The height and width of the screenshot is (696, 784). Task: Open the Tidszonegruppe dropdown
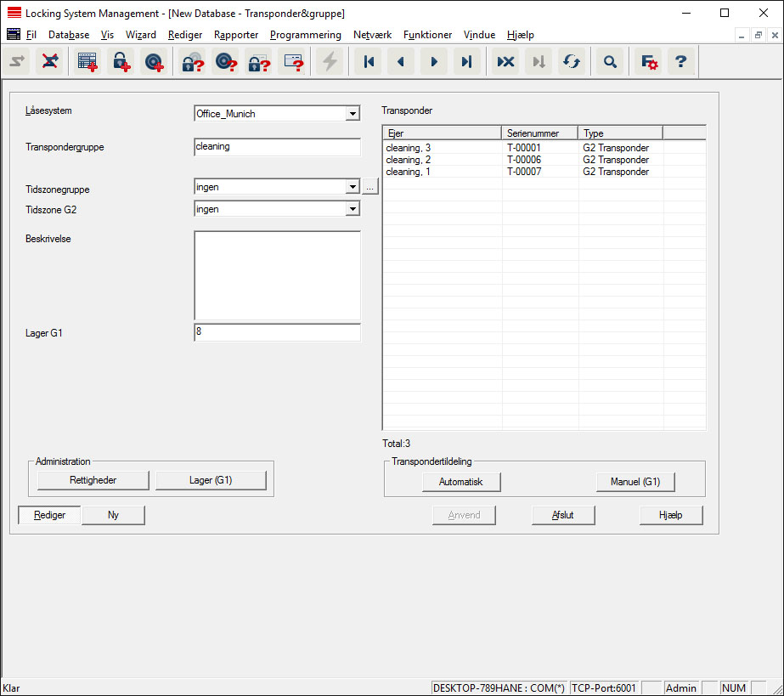click(353, 187)
